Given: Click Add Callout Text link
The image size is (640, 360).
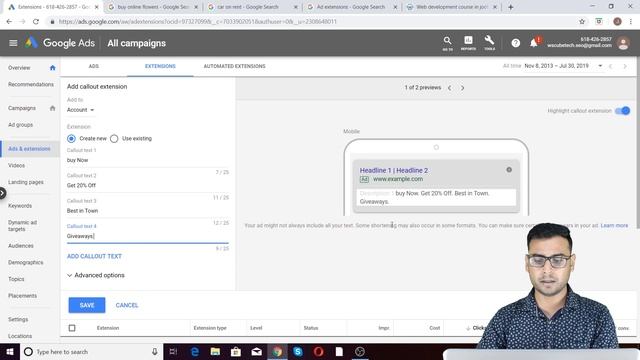Looking at the screenshot, I should point(94,256).
